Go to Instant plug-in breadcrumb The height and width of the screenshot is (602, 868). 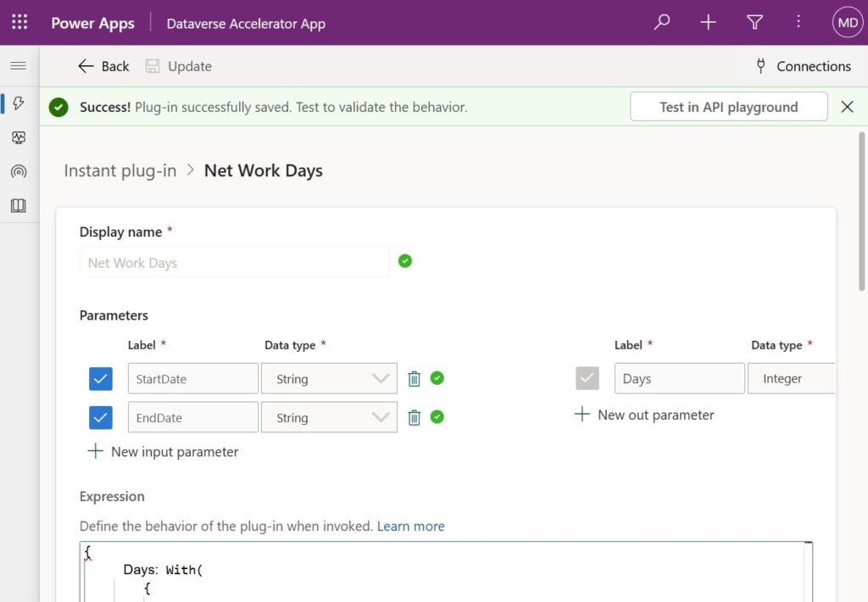click(x=120, y=170)
